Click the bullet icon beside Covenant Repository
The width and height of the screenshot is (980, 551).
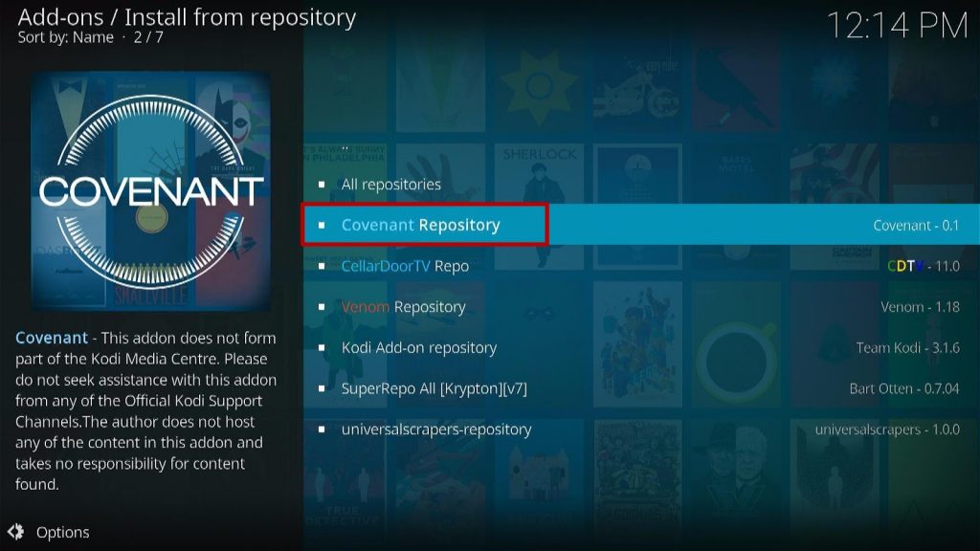(x=322, y=225)
